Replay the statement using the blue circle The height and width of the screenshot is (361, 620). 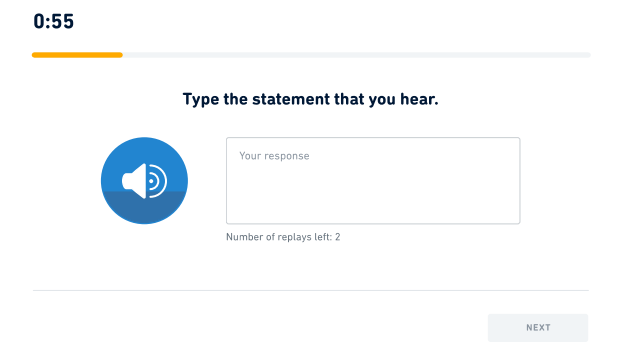pos(144,181)
